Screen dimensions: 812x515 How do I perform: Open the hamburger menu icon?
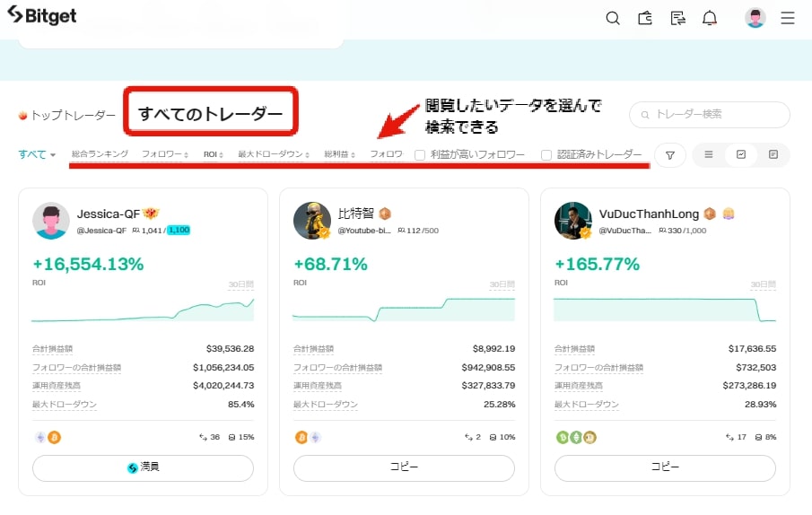tap(788, 19)
